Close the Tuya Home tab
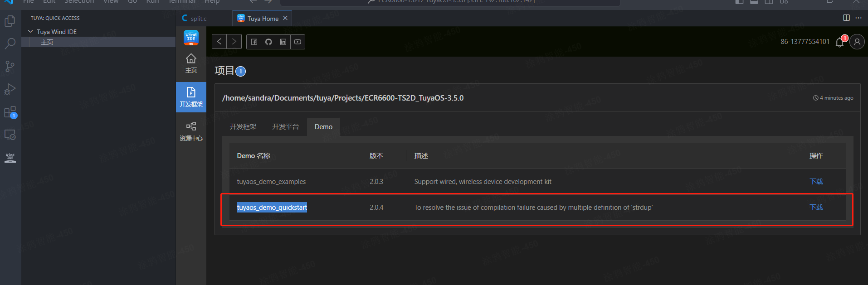Viewport: 868px width, 285px height. click(285, 18)
